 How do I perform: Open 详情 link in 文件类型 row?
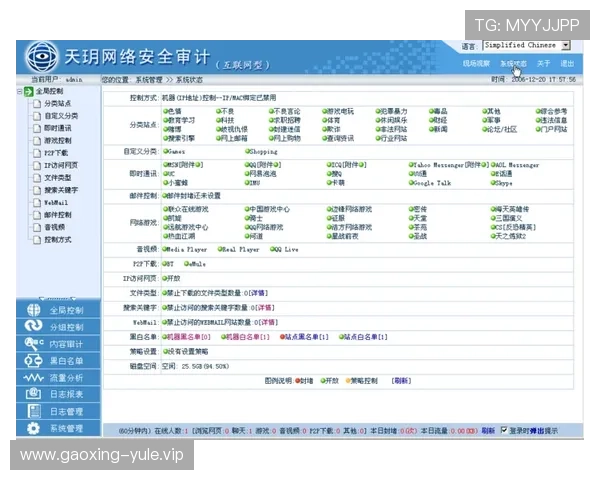click(258, 293)
